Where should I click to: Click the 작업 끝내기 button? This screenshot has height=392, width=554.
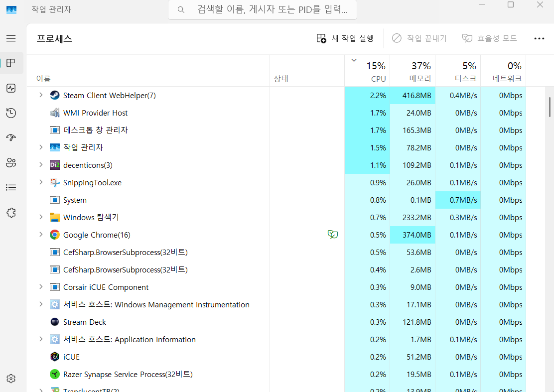(419, 38)
